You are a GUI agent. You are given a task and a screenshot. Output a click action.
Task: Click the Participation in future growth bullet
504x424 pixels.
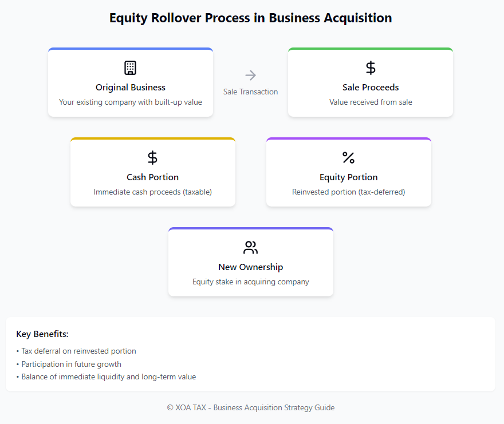tap(71, 364)
